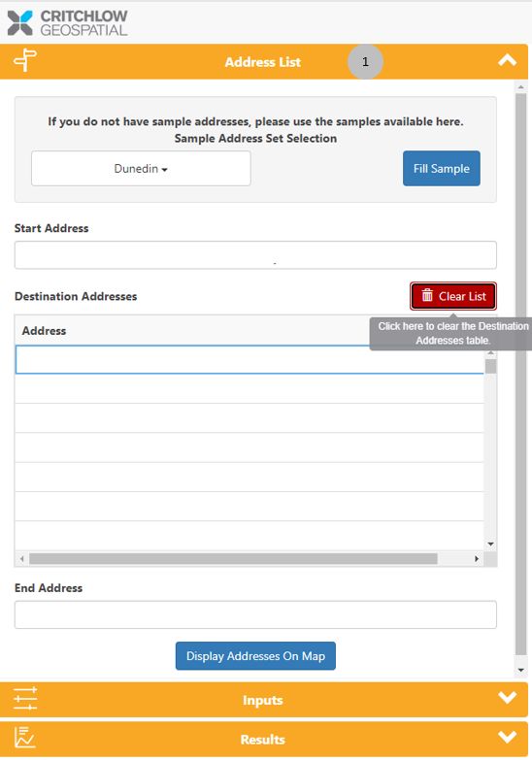Click the table horizontal scroll right arrow

(477, 559)
